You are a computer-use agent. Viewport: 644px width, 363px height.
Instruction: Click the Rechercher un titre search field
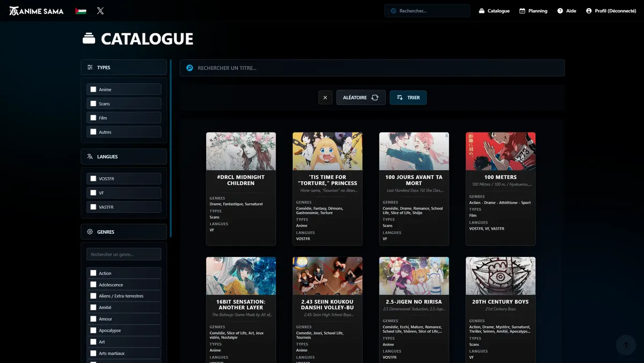coord(373,68)
